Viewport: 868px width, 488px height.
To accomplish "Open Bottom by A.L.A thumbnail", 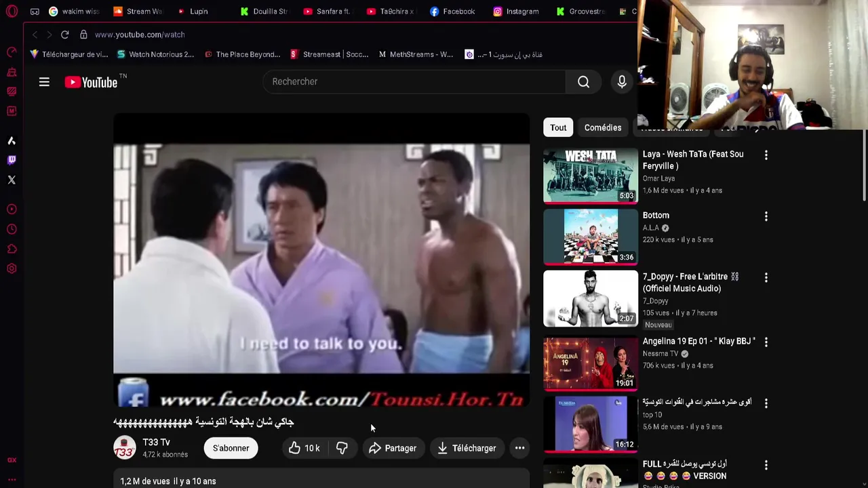I will coord(591,237).
